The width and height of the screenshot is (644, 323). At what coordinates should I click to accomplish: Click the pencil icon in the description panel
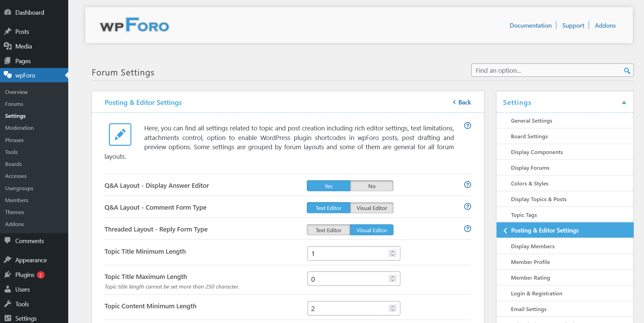[x=120, y=135]
